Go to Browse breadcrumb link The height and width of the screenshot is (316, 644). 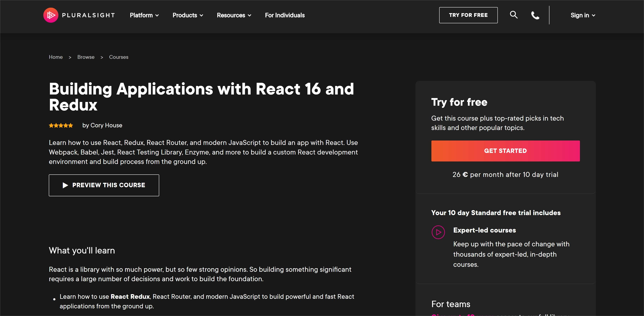[86, 57]
